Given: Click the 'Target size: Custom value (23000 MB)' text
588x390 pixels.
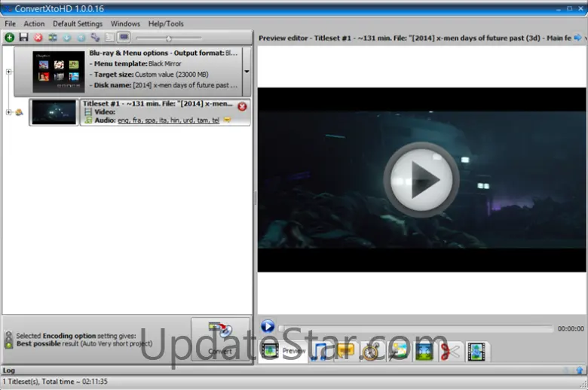Looking at the screenshot, I should [149, 75].
